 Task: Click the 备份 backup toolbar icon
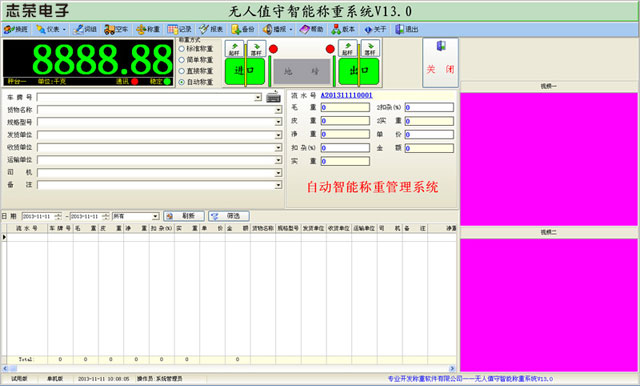243,29
